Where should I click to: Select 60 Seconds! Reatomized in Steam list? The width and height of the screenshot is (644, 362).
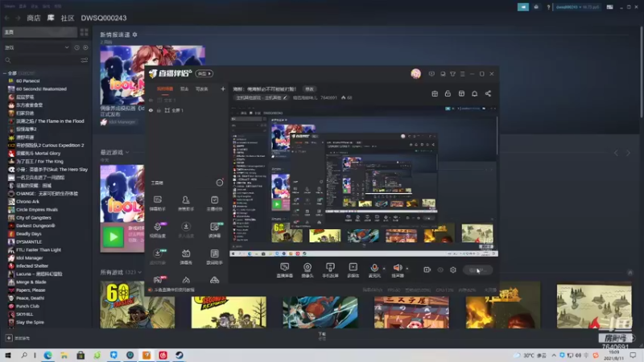point(41,89)
